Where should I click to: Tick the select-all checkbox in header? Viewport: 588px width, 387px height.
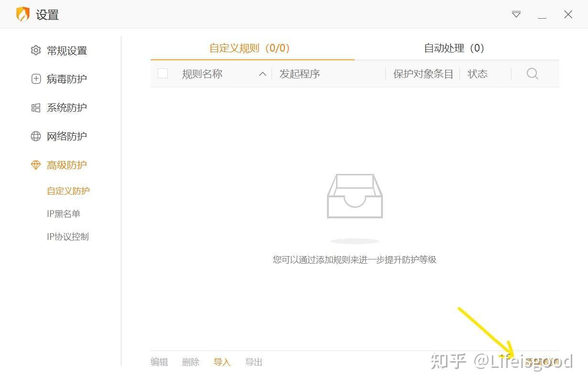click(x=163, y=74)
